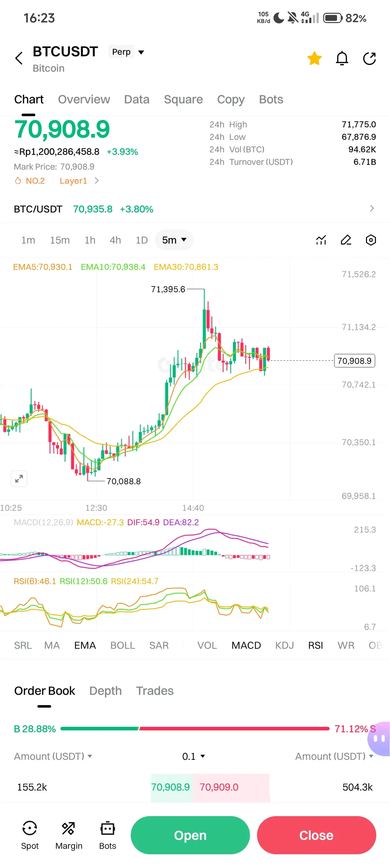Toggle the KDJ sub-indicator
The image size is (390, 868).
tap(284, 645)
